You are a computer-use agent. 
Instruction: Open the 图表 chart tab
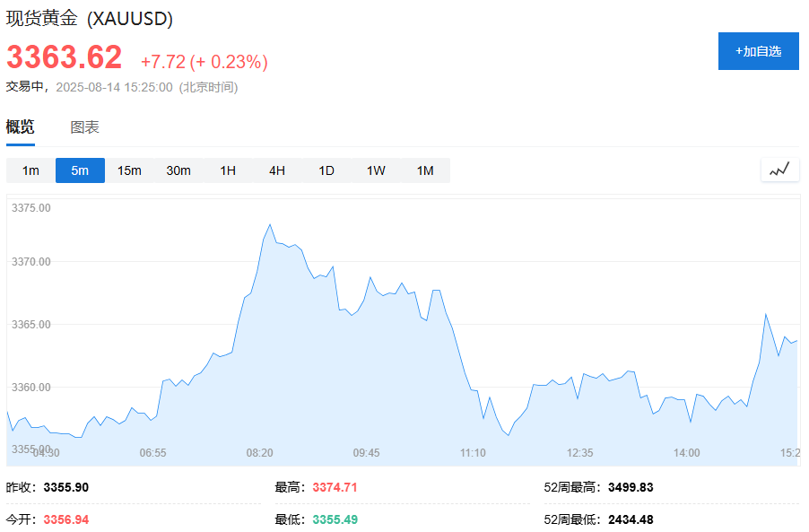(84, 126)
